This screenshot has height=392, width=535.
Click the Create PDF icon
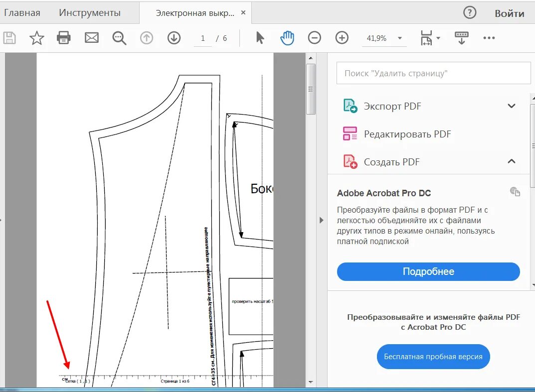(x=350, y=161)
